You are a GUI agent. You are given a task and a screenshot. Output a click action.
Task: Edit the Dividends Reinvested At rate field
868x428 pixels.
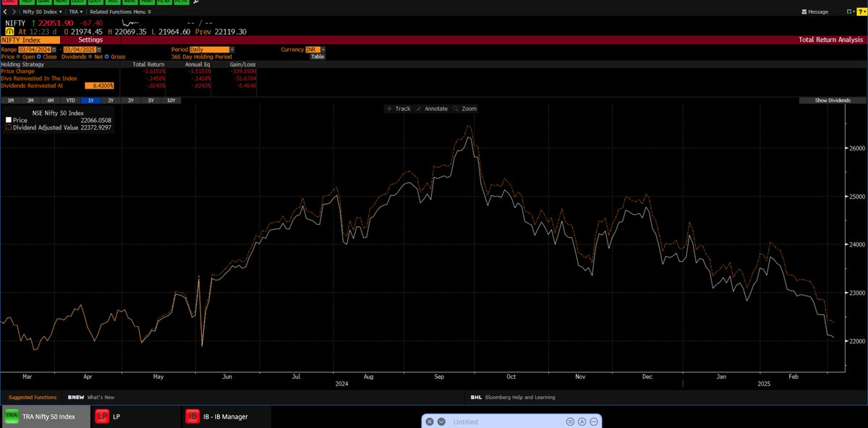[99, 85]
